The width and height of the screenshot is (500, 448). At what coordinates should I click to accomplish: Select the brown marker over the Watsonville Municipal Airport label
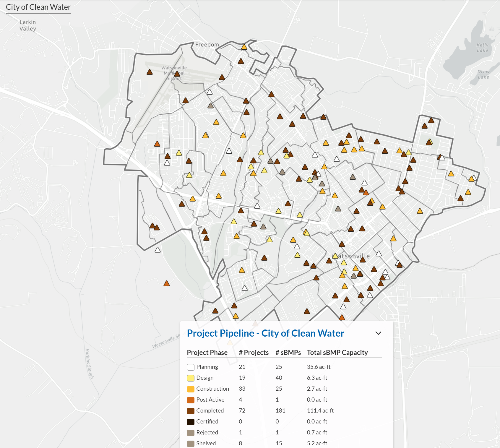tap(177, 74)
